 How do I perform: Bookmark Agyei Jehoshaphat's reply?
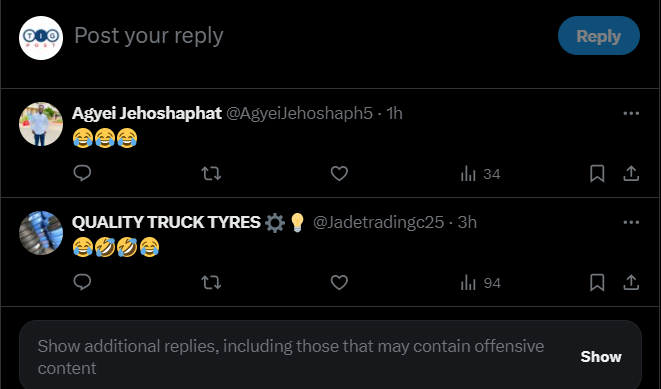[x=597, y=173]
